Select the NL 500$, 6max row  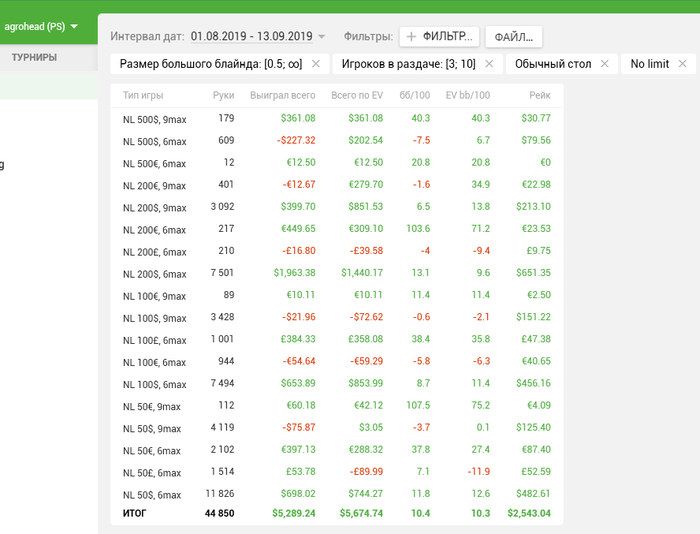(337, 141)
